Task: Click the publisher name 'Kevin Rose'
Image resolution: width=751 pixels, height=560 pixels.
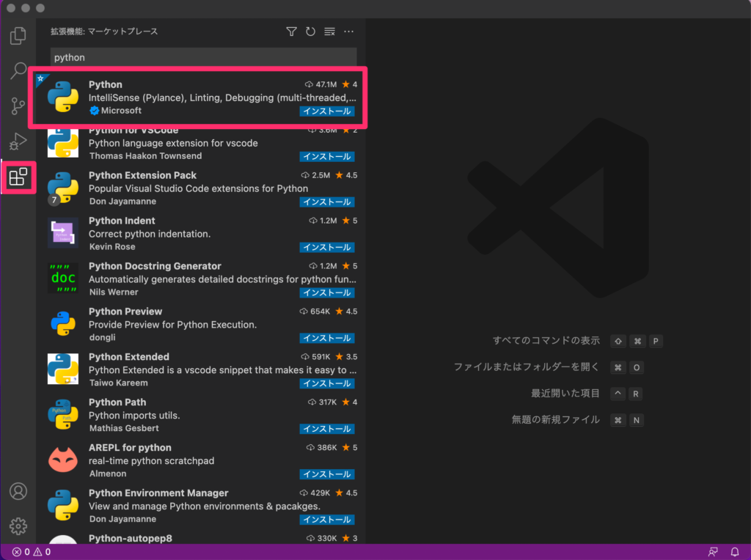Action: coord(112,247)
